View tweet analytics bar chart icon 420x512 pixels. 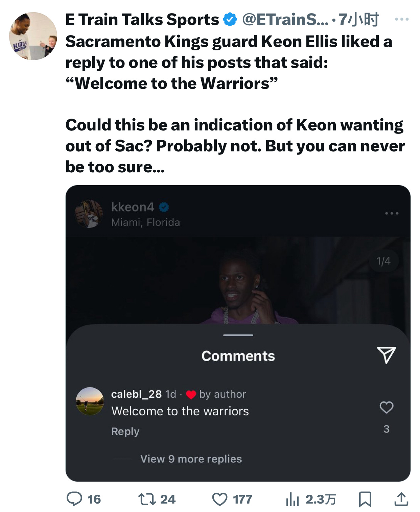[x=293, y=499]
